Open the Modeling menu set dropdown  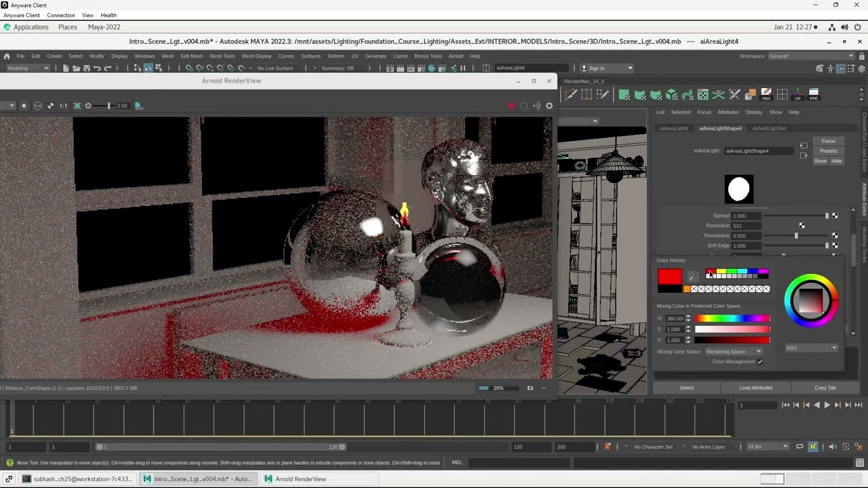click(x=28, y=68)
